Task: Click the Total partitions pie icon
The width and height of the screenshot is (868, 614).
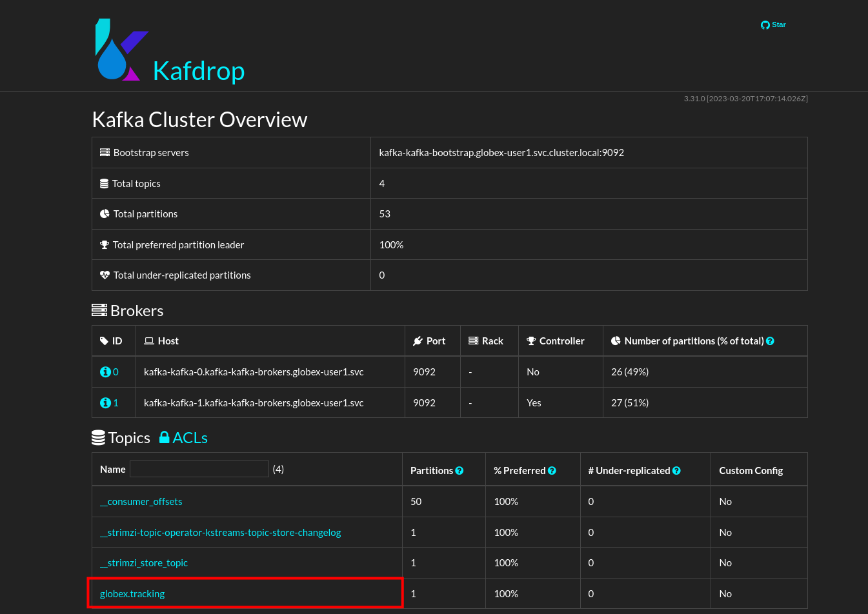Action: (x=105, y=214)
